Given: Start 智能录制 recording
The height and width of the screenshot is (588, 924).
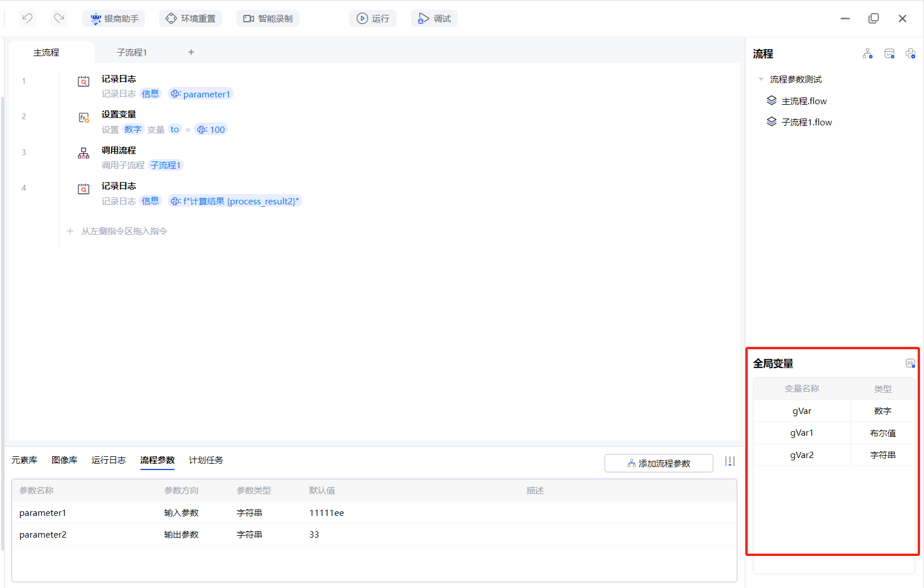Looking at the screenshot, I should pos(268,18).
